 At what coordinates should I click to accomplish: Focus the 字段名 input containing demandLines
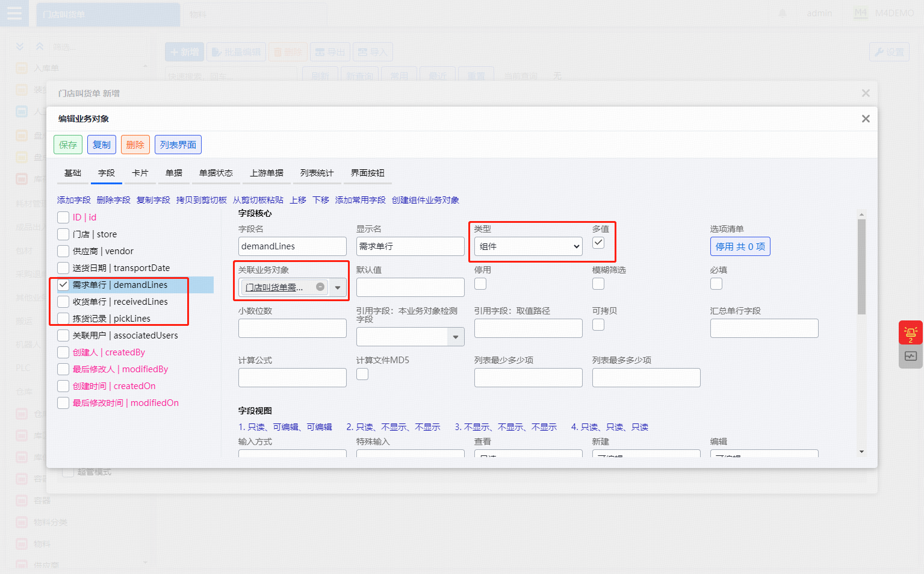click(x=293, y=246)
